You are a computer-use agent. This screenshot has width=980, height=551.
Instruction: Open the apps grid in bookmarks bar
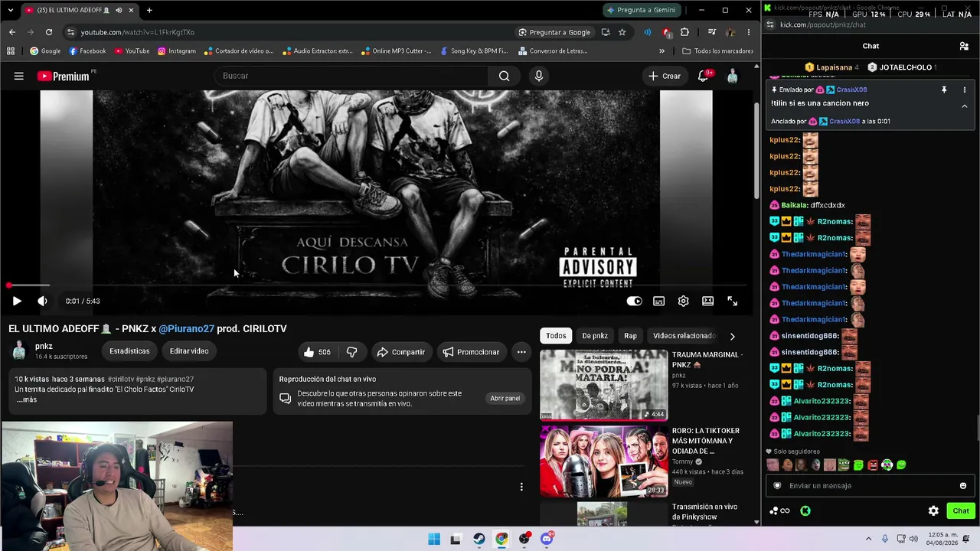pyautogui.click(x=11, y=51)
